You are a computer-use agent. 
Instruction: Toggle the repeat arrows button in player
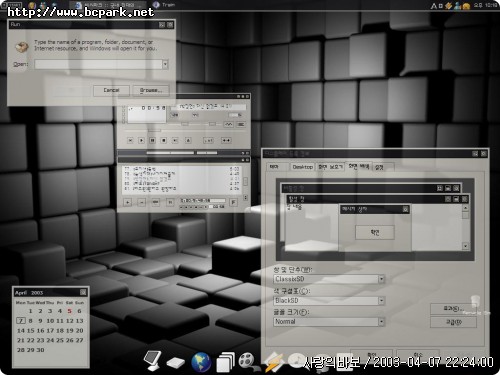[226, 141]
